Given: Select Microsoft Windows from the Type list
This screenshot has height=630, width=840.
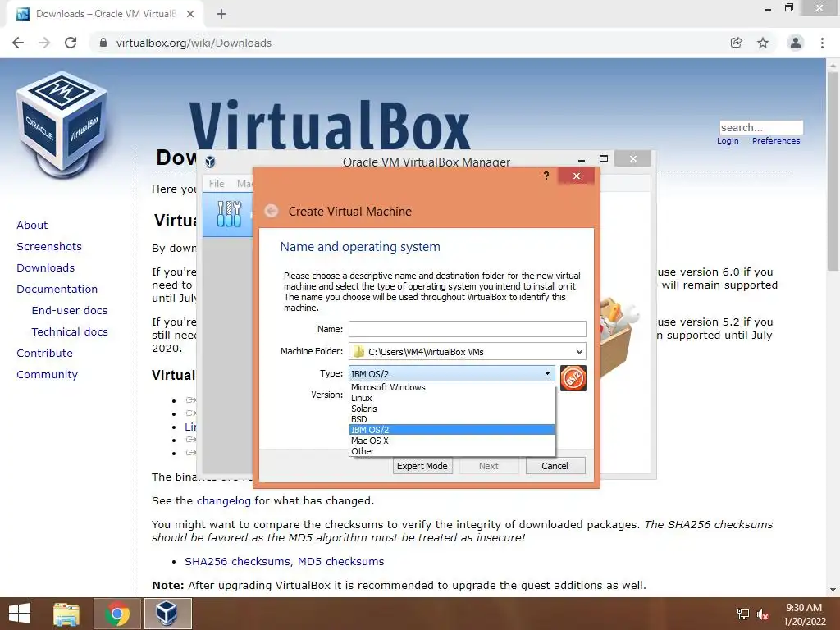Looking at the screenshot, I should [x=452, y=387].
